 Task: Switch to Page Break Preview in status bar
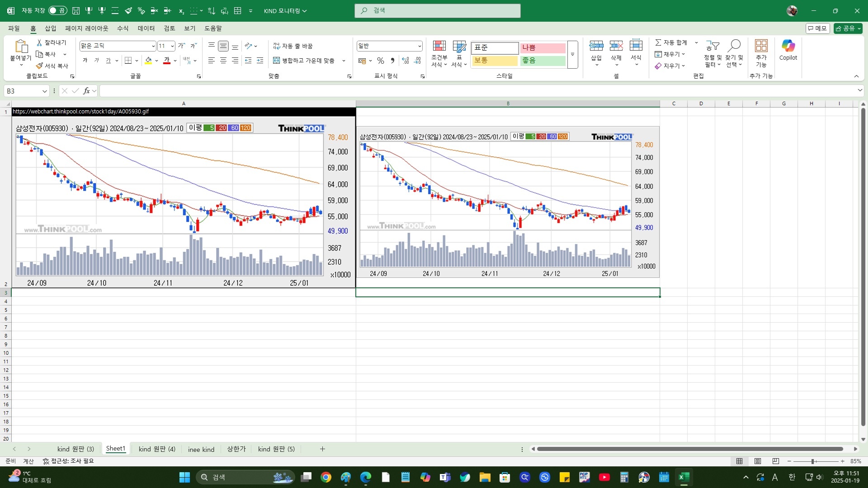pos(776,461)
